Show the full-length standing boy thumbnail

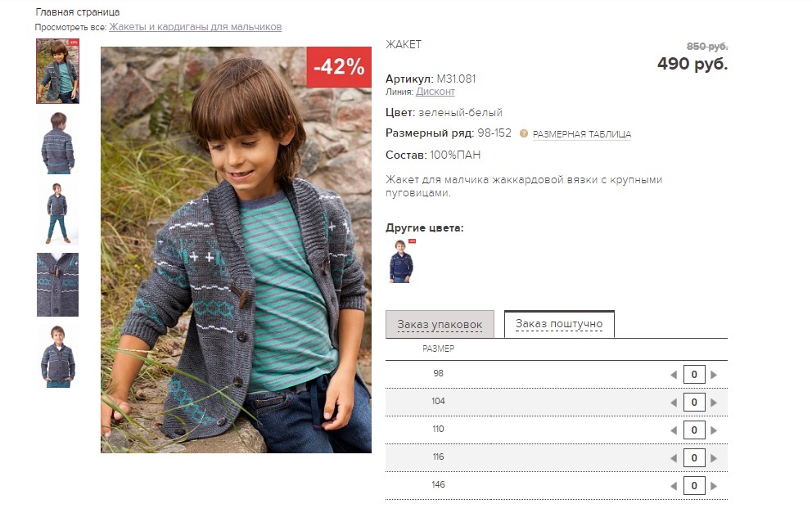point(57,213)
